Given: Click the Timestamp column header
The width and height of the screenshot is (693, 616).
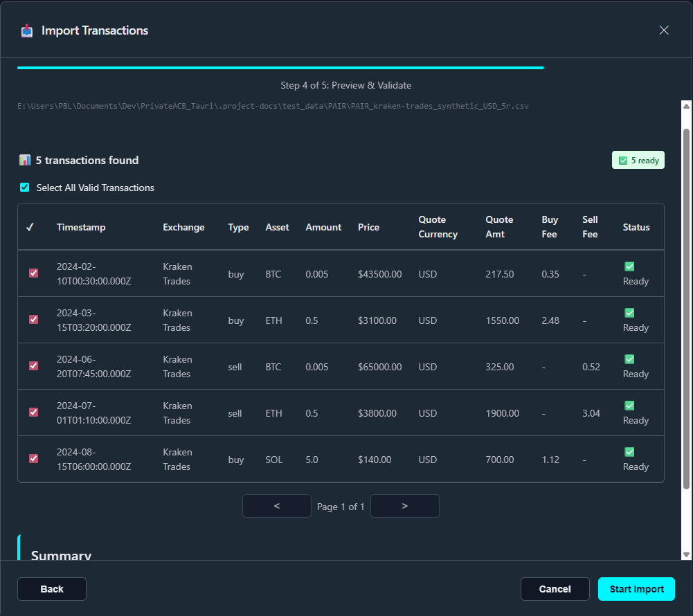Looking at the screenshot, I should (x=81, y=227).
